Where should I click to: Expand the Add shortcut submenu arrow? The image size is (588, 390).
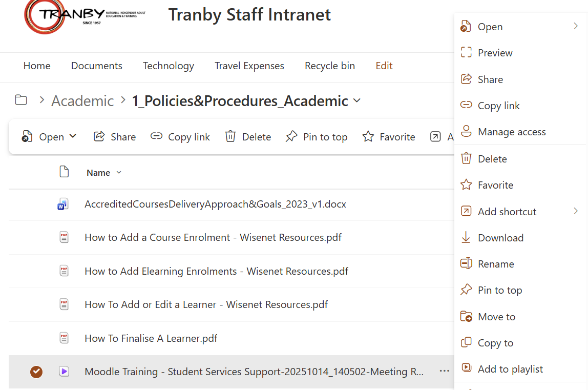point(576,211)
